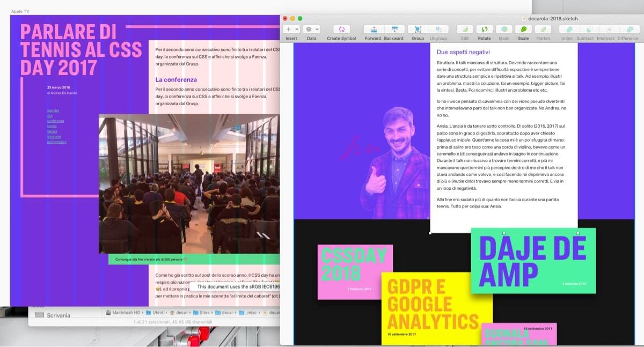Click the Create Symbol toolbar icon

tap(341, 29)
